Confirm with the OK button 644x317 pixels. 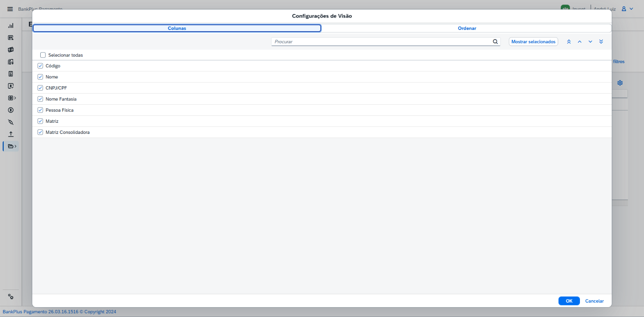coord(569,301)
